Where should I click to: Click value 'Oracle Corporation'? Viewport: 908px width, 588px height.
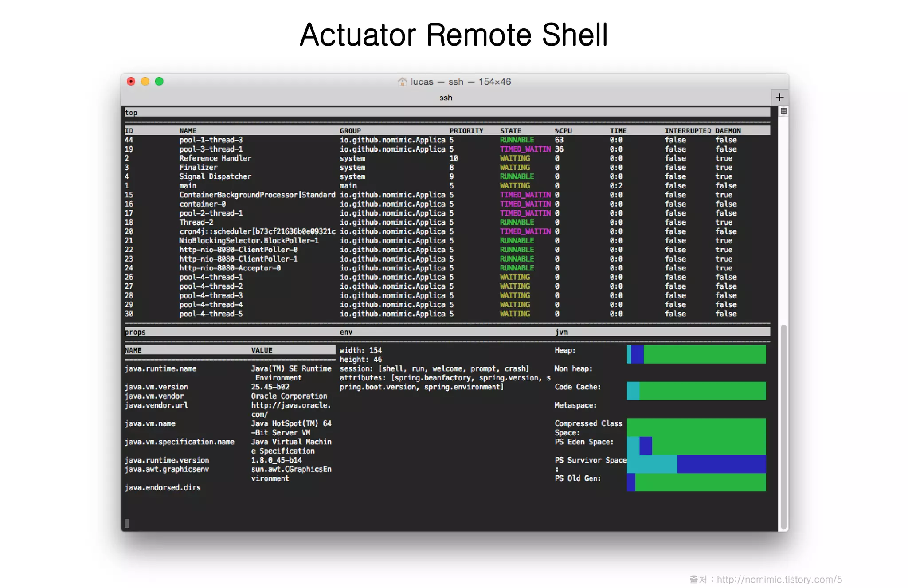(x=289, y=396)
